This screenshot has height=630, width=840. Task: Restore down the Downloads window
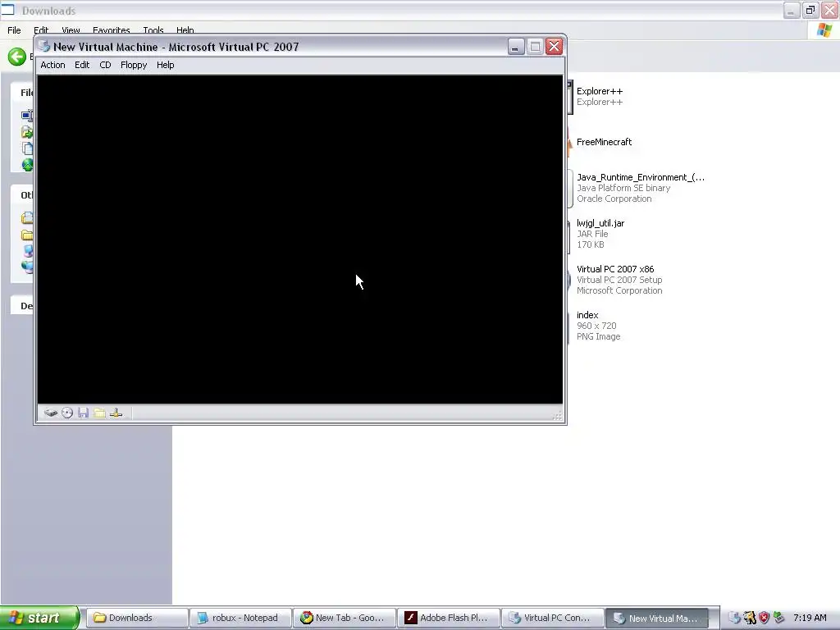tap(810, 10)
